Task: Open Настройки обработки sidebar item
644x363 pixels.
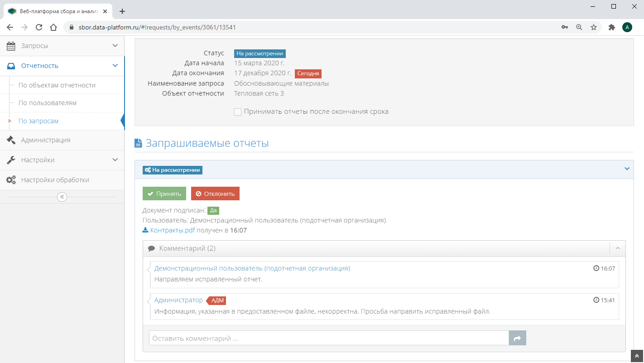Action: pos(62,180)
